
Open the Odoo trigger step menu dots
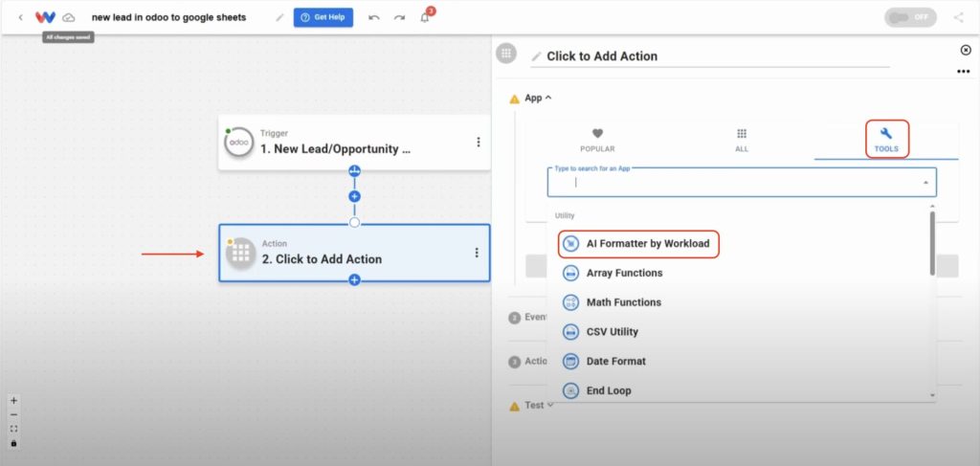[x=479, y=142]
